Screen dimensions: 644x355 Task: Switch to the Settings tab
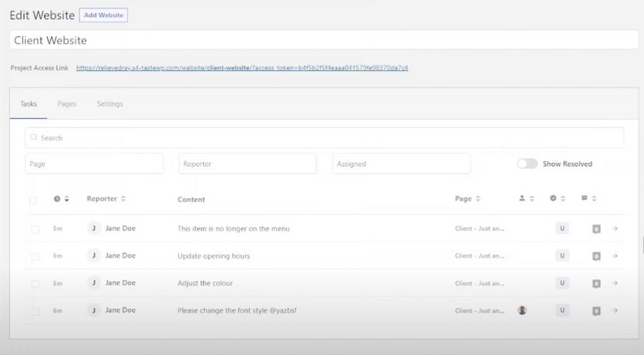pos(109,104)
